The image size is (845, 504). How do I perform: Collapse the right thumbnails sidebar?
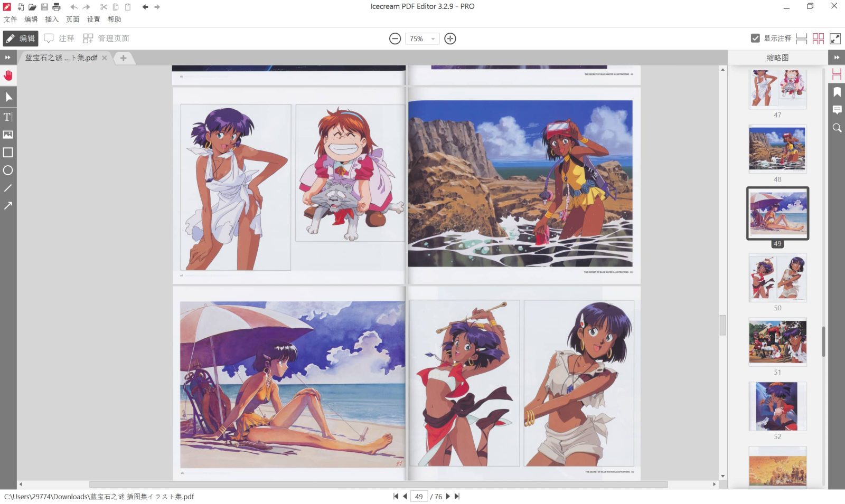point(837,58)
